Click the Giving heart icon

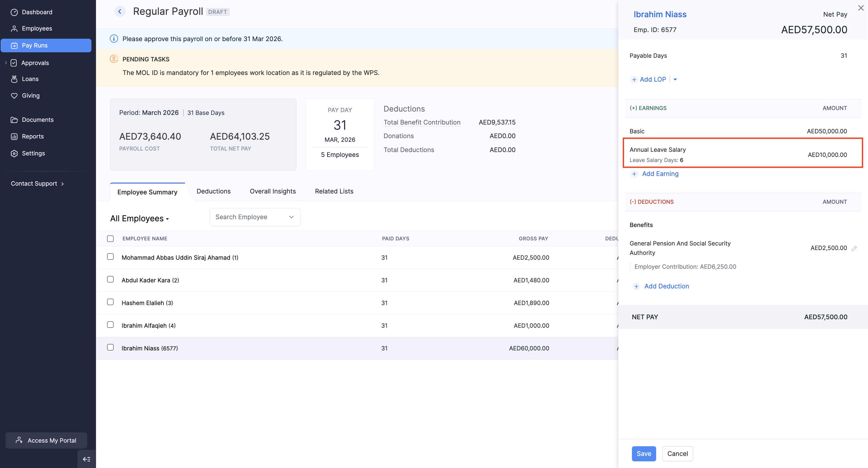coord(14,96)
